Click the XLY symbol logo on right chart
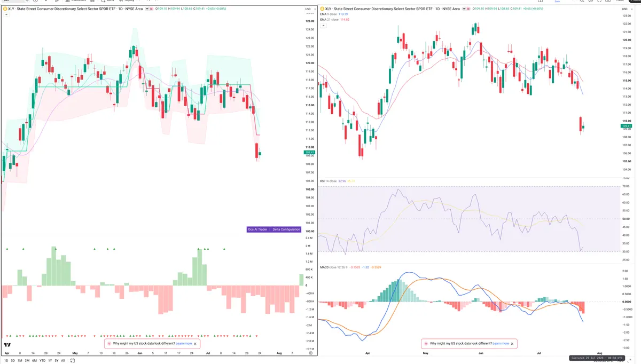Viewport: 641px width, 364px height. (x=322, y=9)
